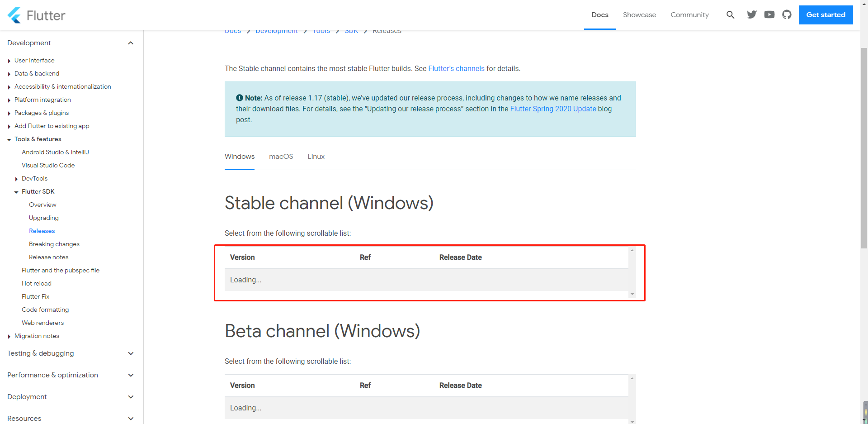
Task: Click scroll-up arrow in Beta channel table
Action: pos(632,378)
